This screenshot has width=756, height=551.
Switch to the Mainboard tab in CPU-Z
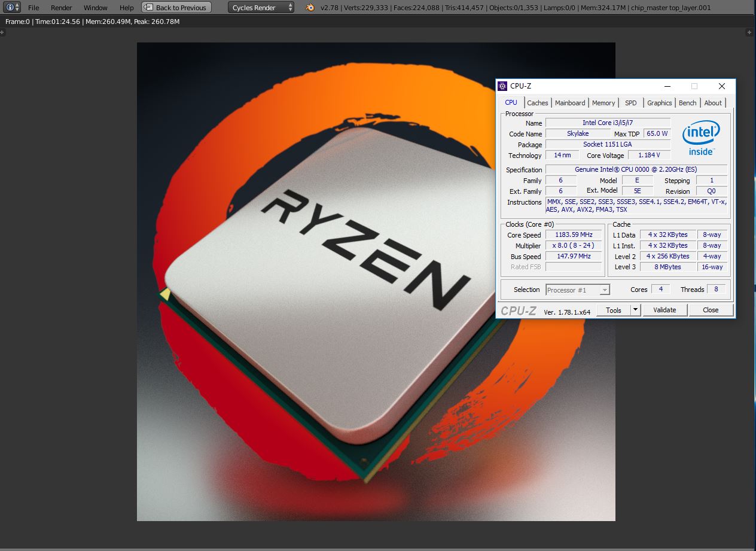pyautogui.click(x=570, y=103)
